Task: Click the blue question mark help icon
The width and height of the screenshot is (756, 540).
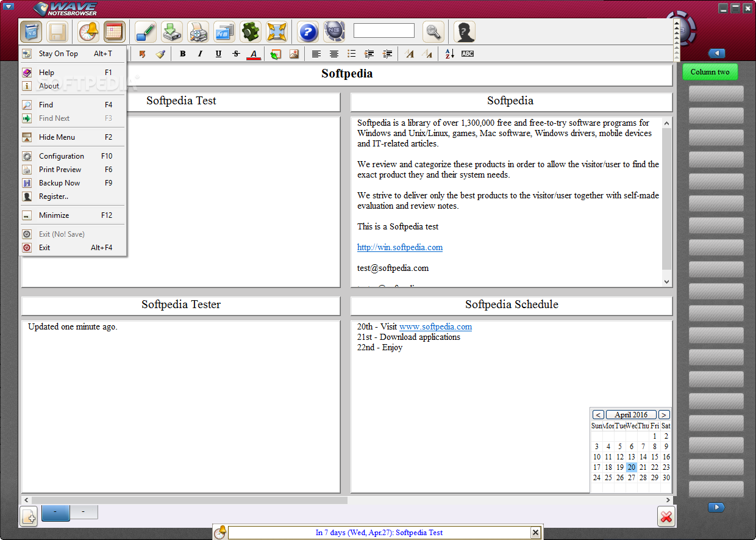Action: 308,31
